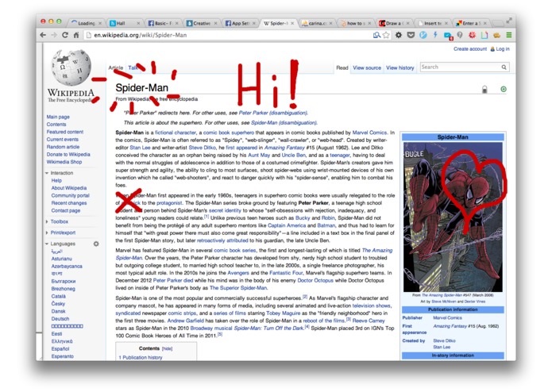
Task: Go back with the browser back arrow
Action: point(43,35)
